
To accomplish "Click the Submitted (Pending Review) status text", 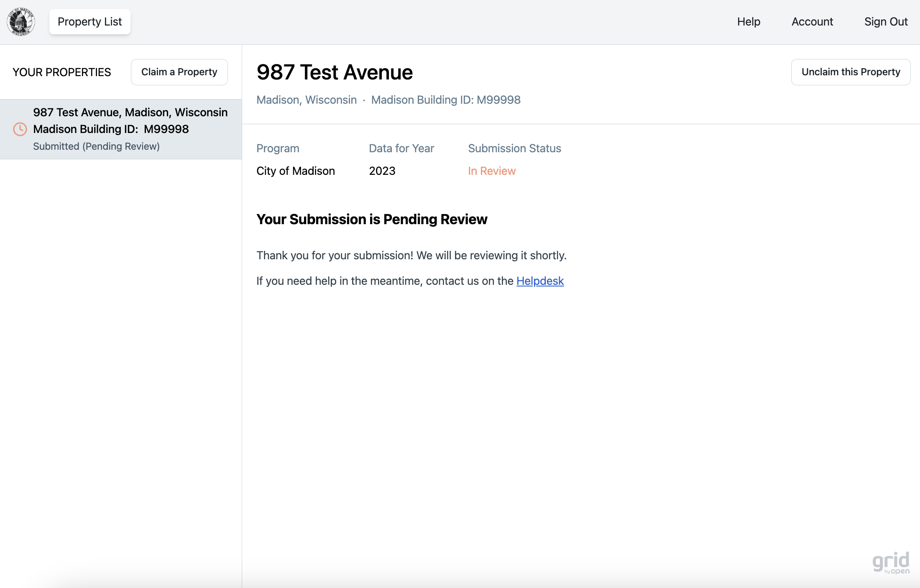I will 96,146.
